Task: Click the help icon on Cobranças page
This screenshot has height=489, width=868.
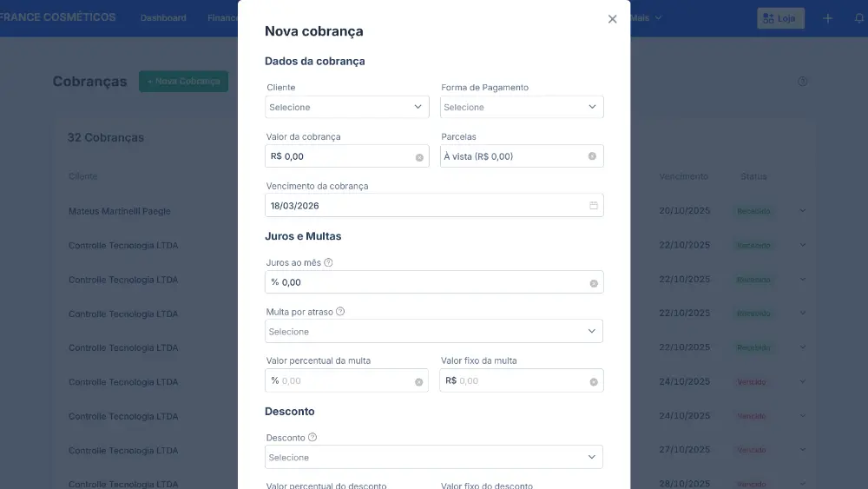Action: (803, 82)
